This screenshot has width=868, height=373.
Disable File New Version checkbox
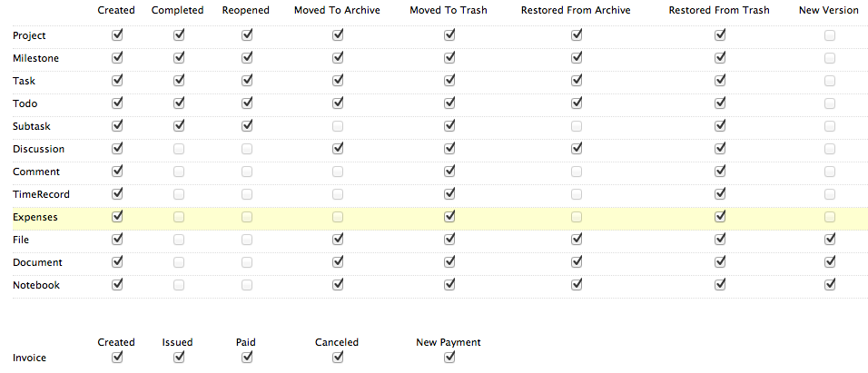coord(830,240)
